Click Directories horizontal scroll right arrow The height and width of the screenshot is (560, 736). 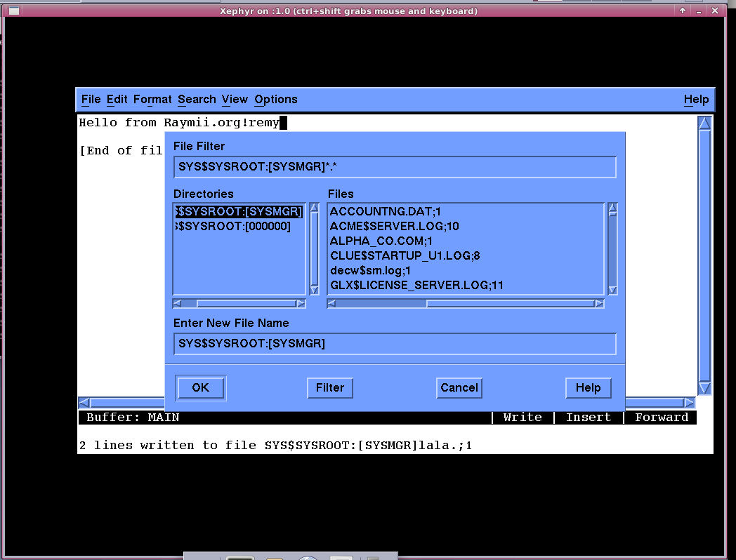301,304
